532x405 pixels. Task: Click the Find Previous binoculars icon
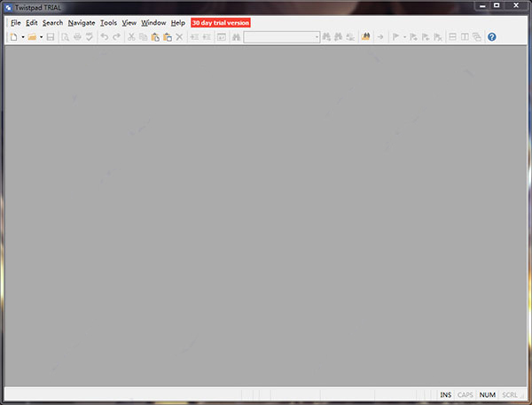coord(339,37)
